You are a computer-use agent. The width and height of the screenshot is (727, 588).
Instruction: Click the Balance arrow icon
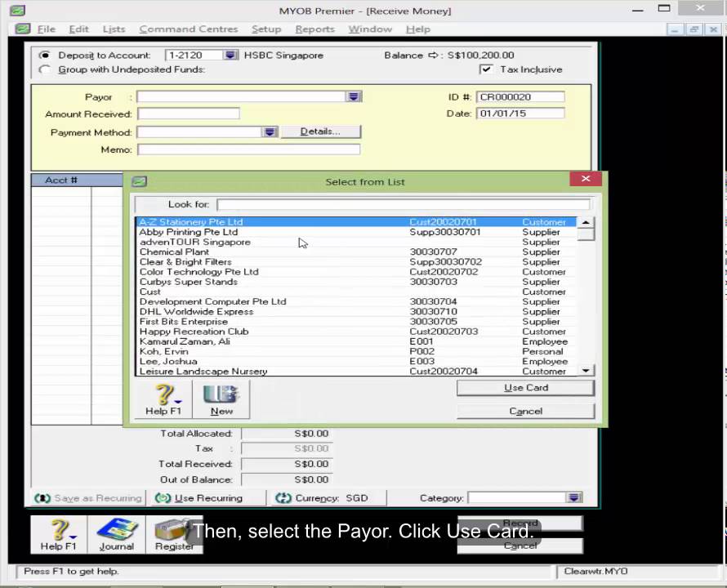coord(433,56)
